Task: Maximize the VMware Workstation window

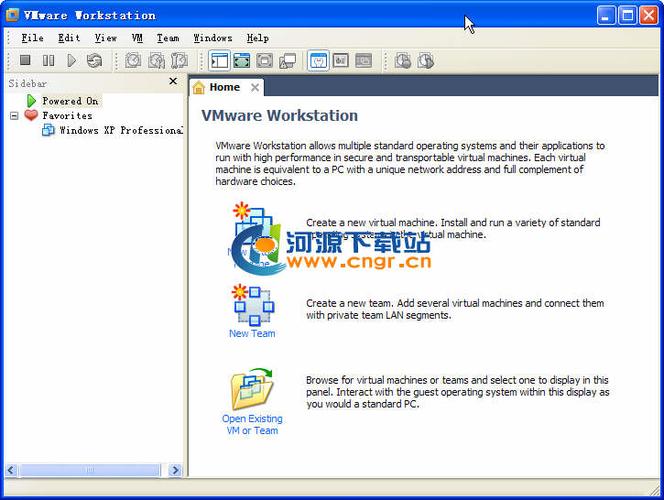Action: coord(627,16)
